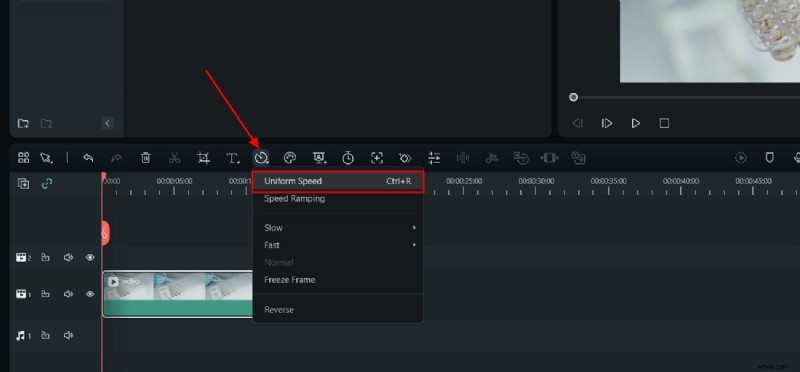Screen dimensions: 800x372
Task: Hide video track 1 with eye icon
Action: pyautogui.click(x=90, y=294)
